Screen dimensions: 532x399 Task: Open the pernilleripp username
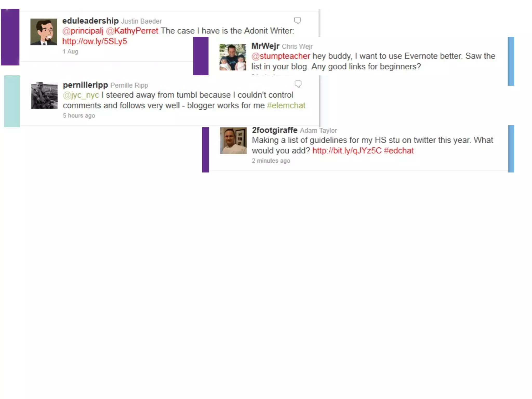click(85, 85)
